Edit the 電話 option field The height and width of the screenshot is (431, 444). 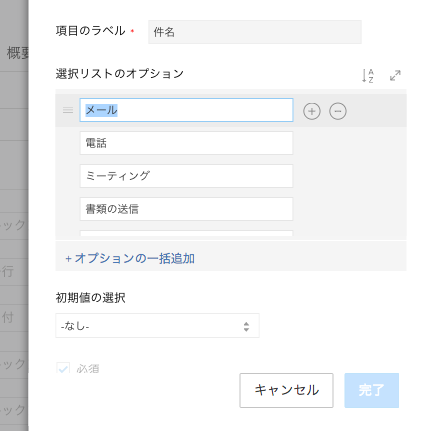click(186, 143)
